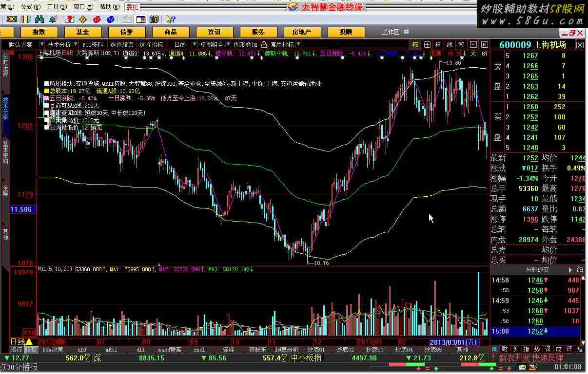588x374 pixels.
Task: Switch to the 基本资料 side tab
Action: pyautogui.click(x=5, y=152)
